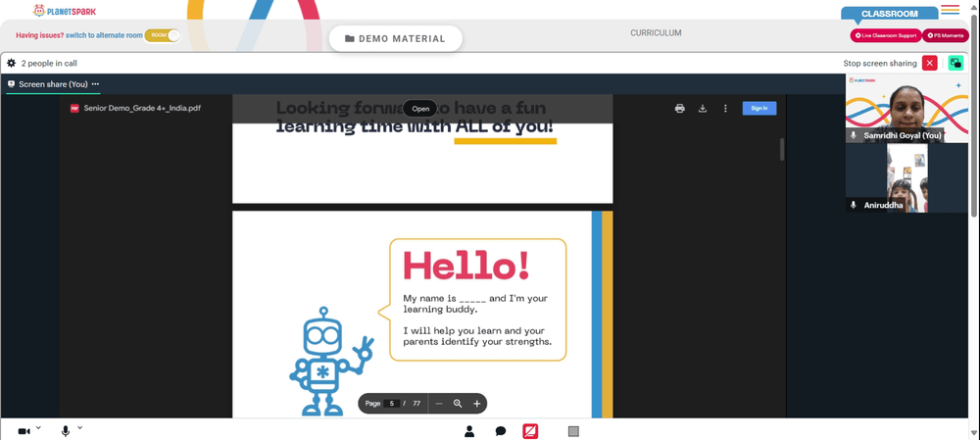Switch to the CURRICULUM tab
Screen dimensions: 980x440
point(656,33)
